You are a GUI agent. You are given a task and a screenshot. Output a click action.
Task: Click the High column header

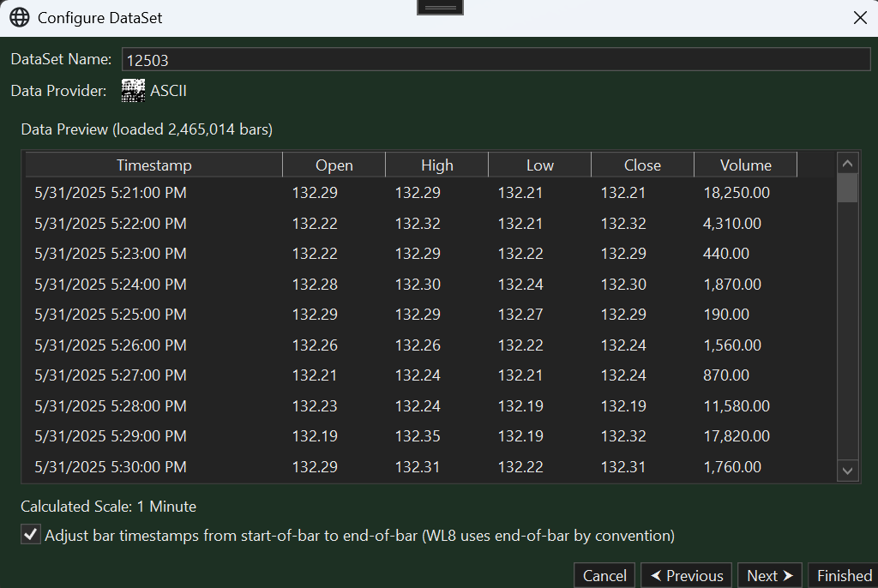tap(436, 165)
